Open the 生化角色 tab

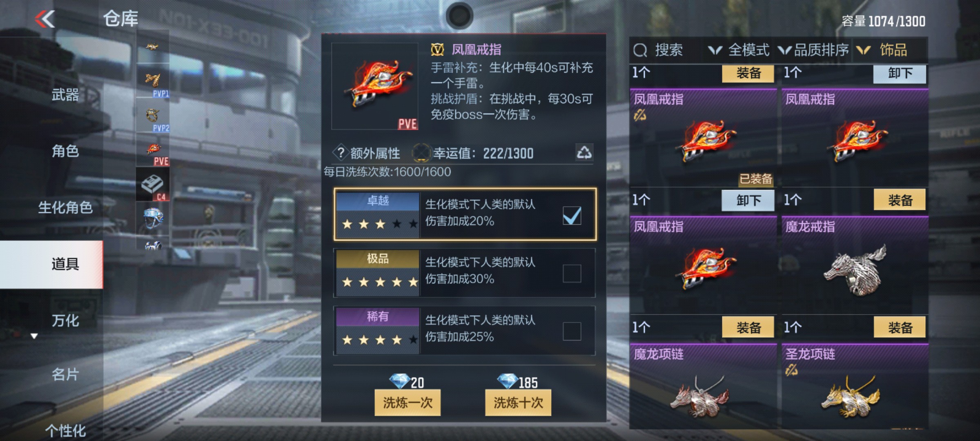pyautogui.click(x=65, y=207)
